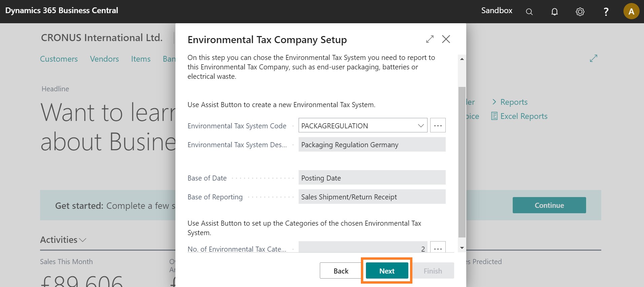Close the Environmental Tax Company Setup dialog
Screen dimensions: 644x287
(446, 39)
